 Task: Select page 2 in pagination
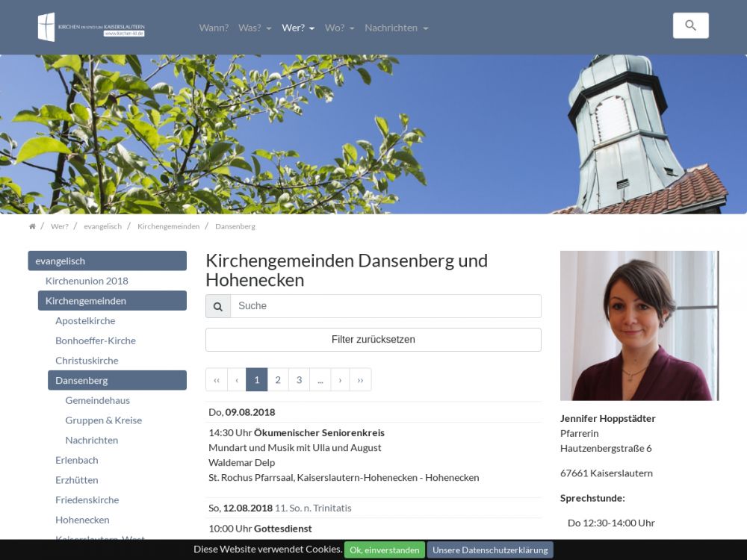coord(278,380)
